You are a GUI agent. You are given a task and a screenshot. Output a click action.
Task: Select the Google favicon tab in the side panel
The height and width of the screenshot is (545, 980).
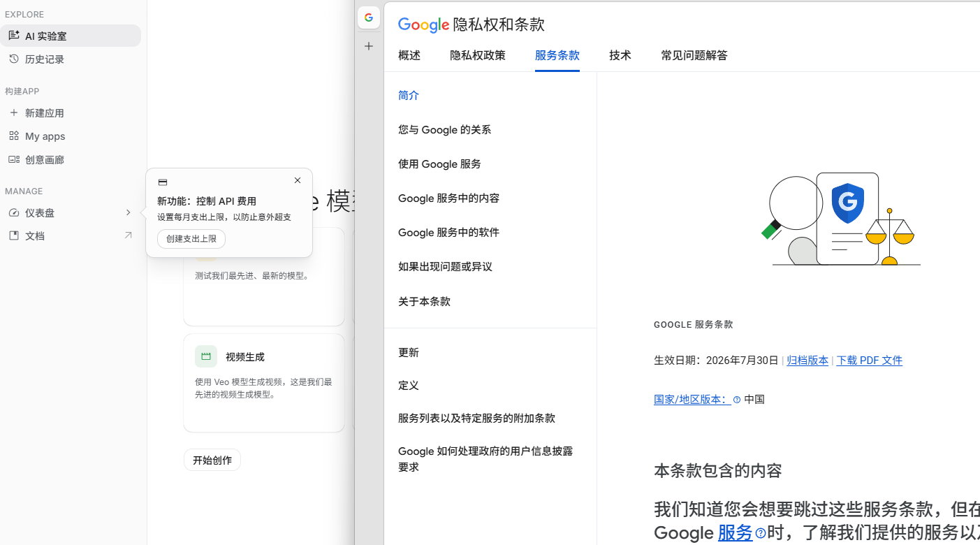tap(369, 17)
